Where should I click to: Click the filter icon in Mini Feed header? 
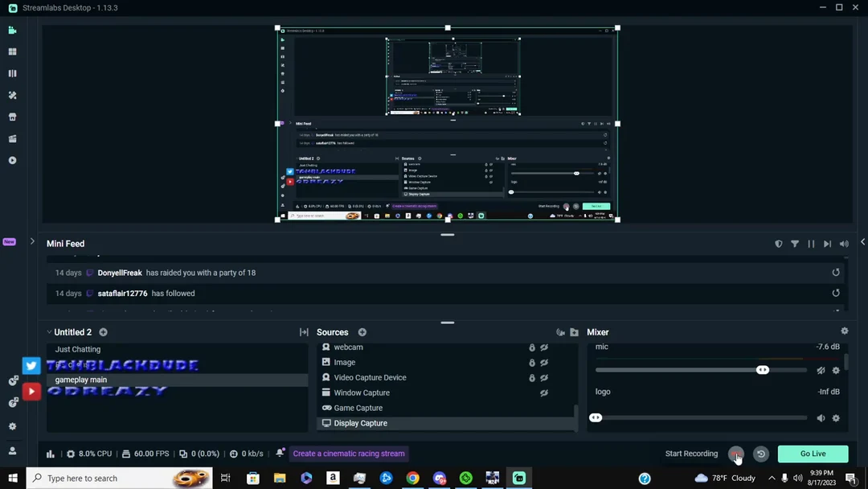[796, 244]
